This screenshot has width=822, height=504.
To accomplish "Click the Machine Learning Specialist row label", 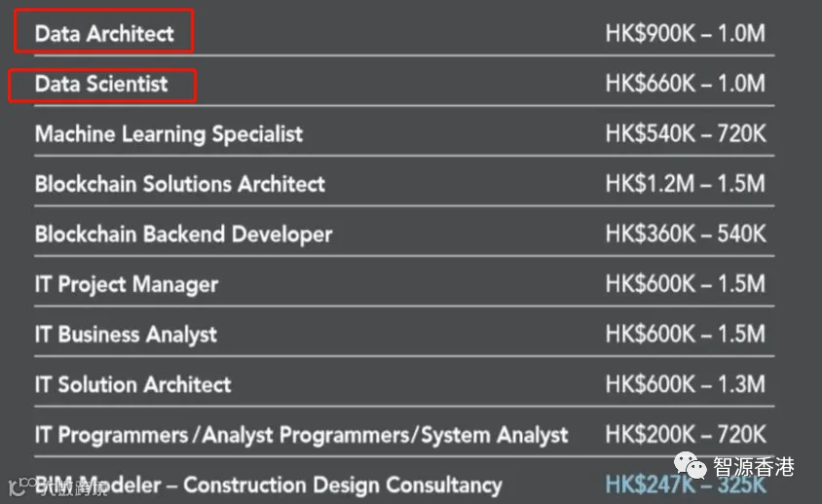I will 168,134.
